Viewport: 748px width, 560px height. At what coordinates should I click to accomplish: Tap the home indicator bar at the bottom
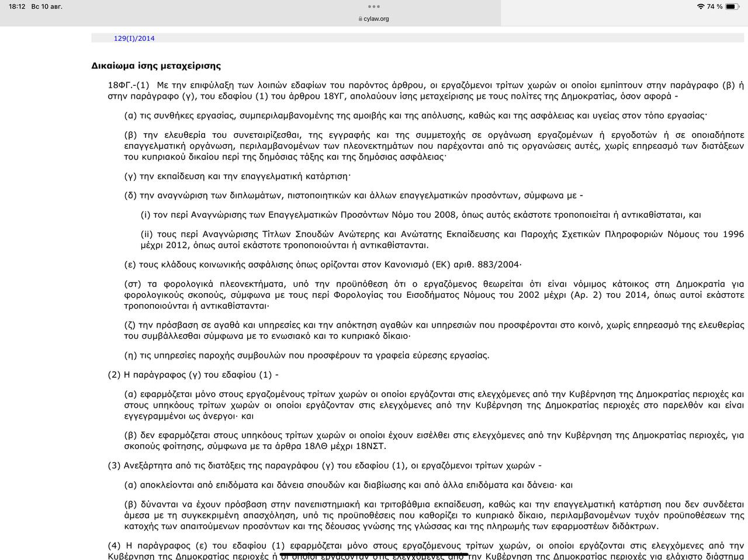click(x=374, y=554)
